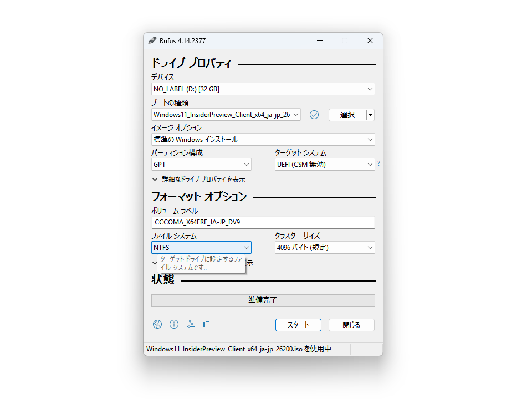The width and height of the screenshot is (532, 399).
Task: Click the フォーマット オプション heading
Action: pos(199,197)
